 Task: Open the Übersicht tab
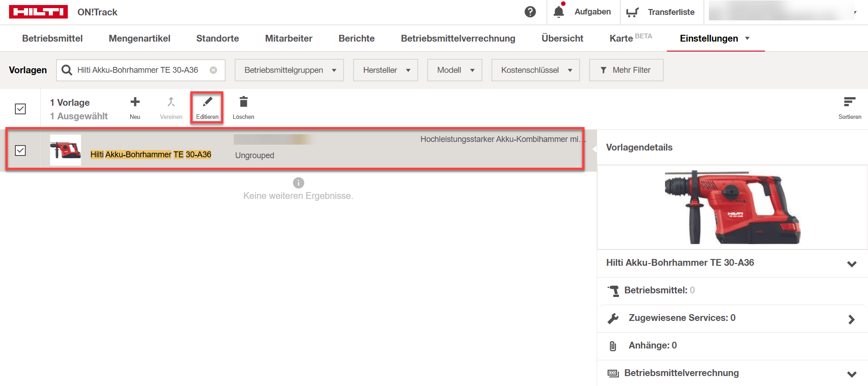562,38
